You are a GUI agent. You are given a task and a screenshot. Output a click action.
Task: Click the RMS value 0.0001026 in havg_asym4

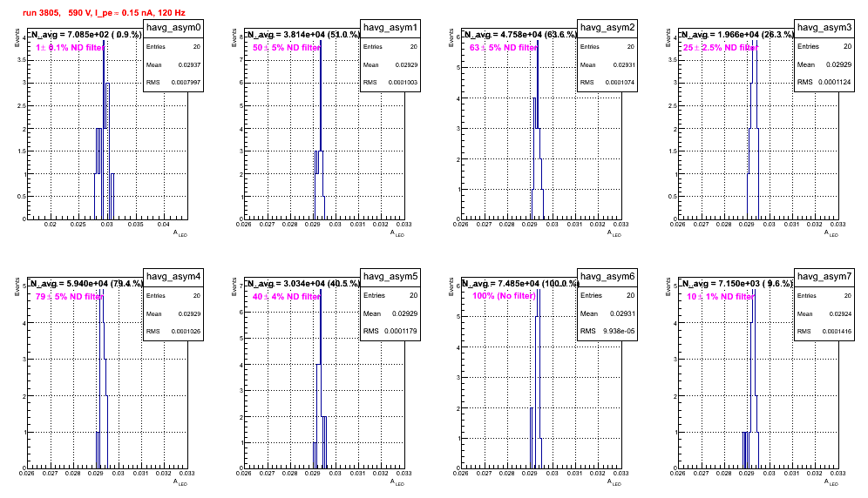coord(186,332)
